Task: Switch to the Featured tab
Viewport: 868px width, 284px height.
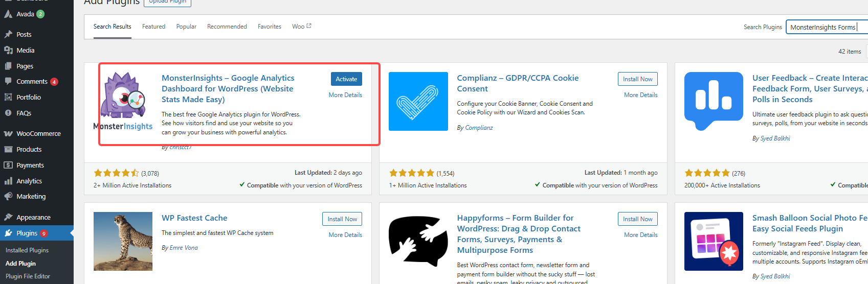Action: pos(153,27)
